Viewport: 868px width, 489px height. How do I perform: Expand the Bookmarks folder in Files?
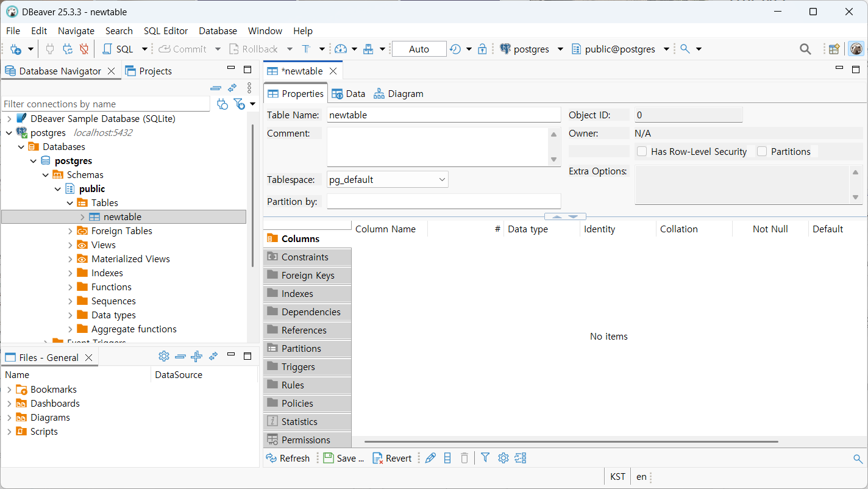[9, 389]
